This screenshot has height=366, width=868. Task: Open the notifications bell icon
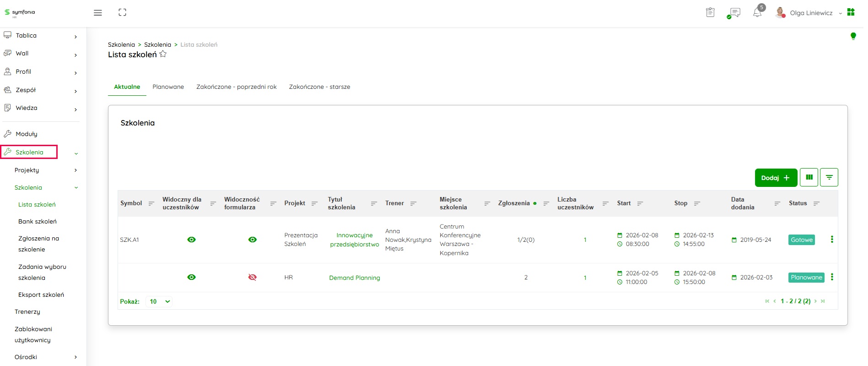pos(757,13)
